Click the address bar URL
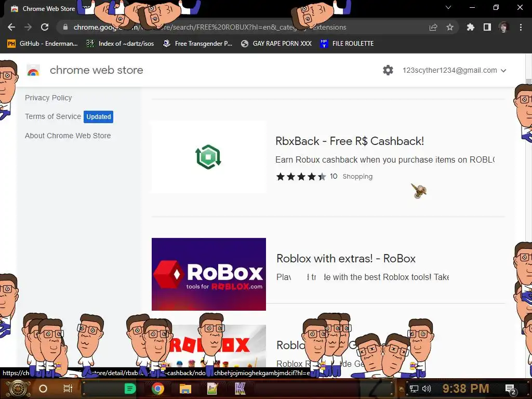This screenshot has width=532, height=399. pos(210,27)
